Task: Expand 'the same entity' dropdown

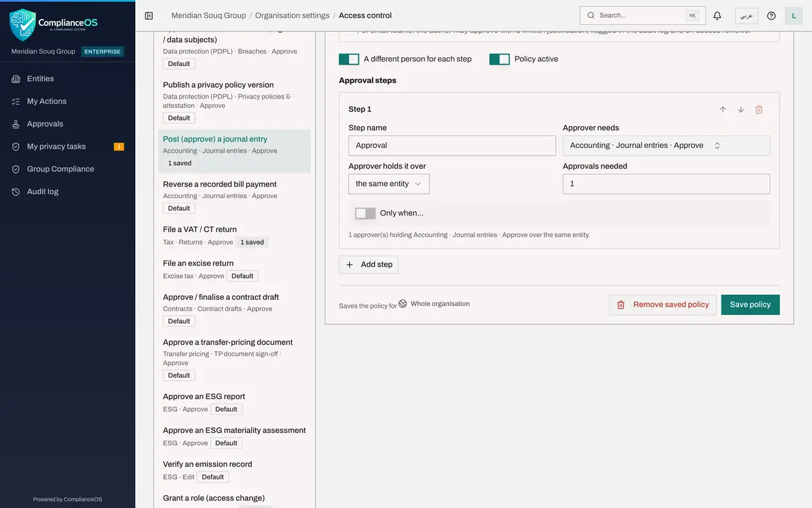Action: (x=389, y=184)
